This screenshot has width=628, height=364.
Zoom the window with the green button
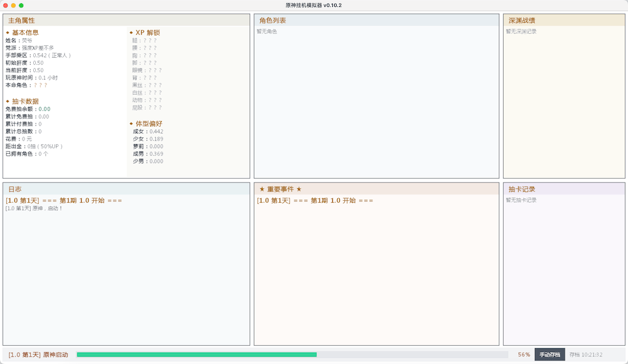21,5
